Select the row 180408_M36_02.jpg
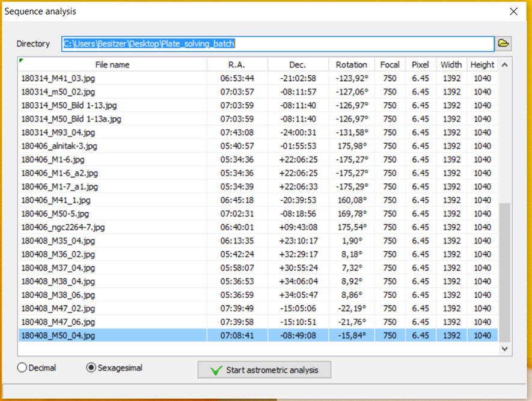The image size is (532, 401). click(258, 254)
